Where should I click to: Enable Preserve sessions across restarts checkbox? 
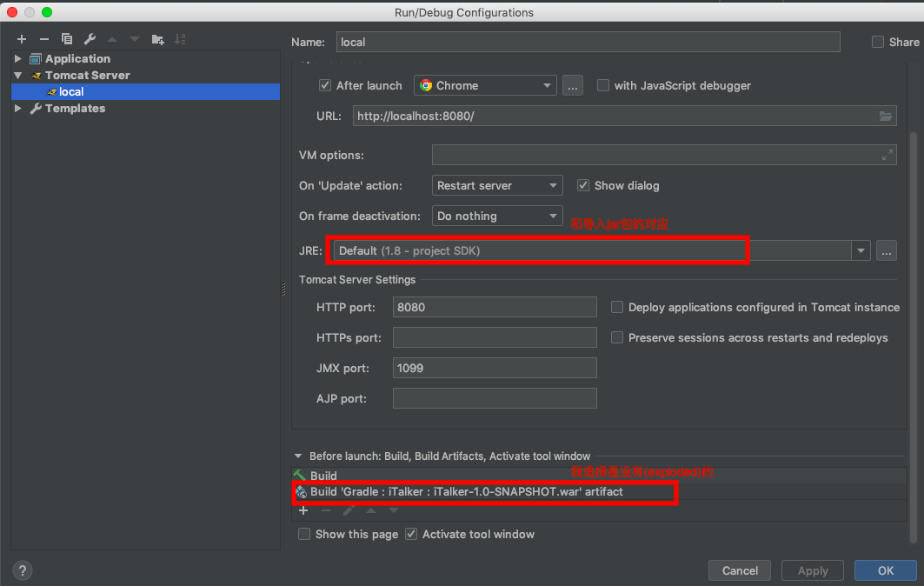tap(617, 338)
